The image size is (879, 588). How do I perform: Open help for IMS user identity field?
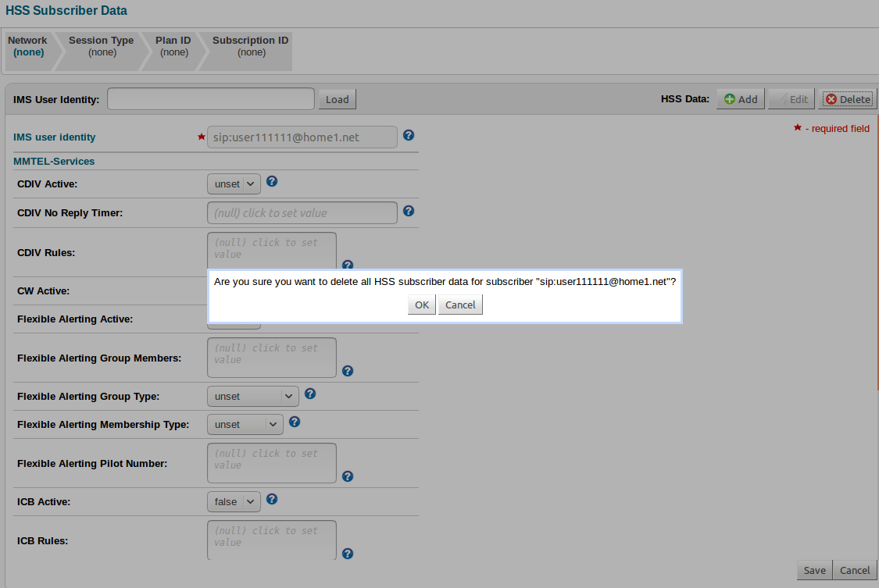click(408, 134)
